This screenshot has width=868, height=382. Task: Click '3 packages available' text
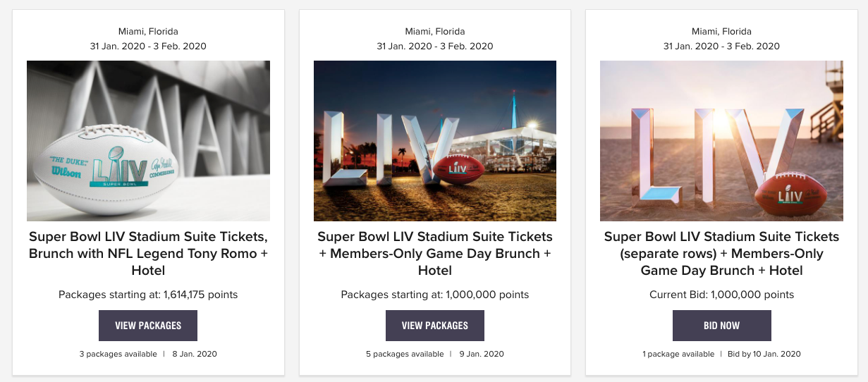[118, 354]
